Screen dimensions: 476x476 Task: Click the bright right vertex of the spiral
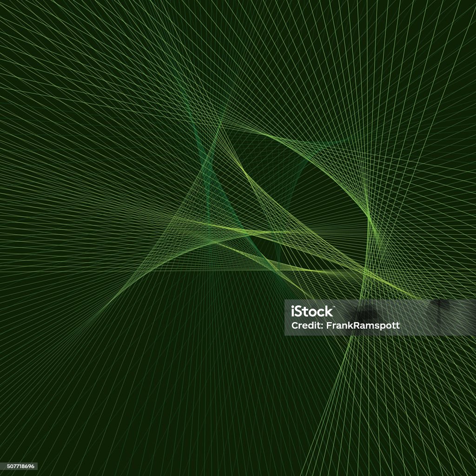click(x=368, y=218)
